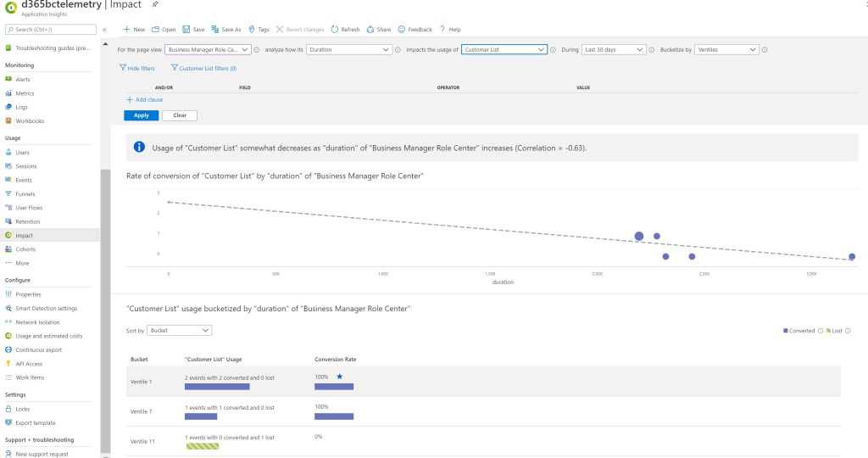This screenshot has height=458, width=868.
Task: Click the Ventile 1 conversion rate bar
Action: coord(334,386)
